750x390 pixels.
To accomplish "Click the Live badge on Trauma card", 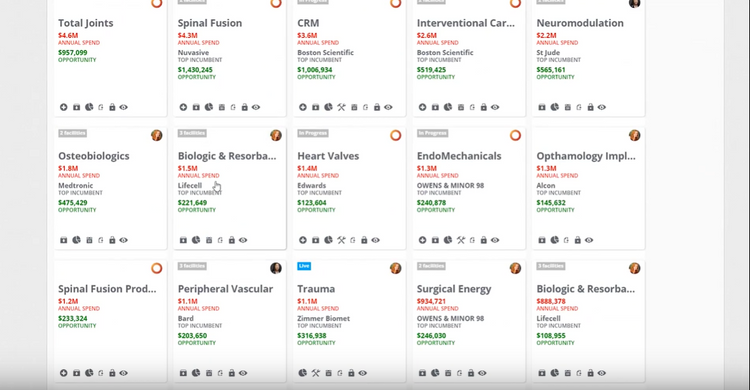I will point(304,266).
